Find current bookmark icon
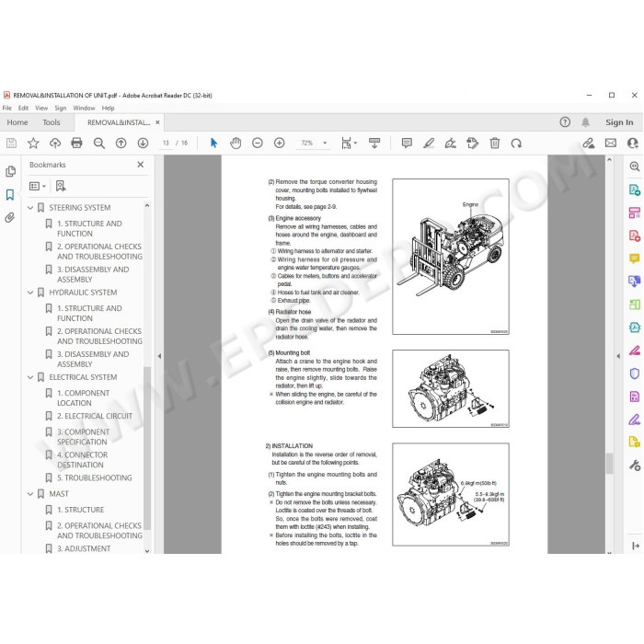Viewport: 644px width, 644px height. point(61,186)
